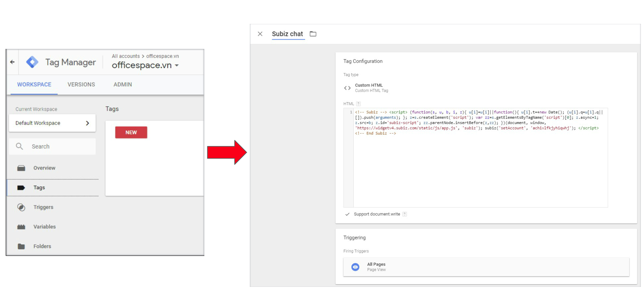Toggle the Support document.write checkbox
Viewport: 644px width, 304px height.
coord(347,214)
